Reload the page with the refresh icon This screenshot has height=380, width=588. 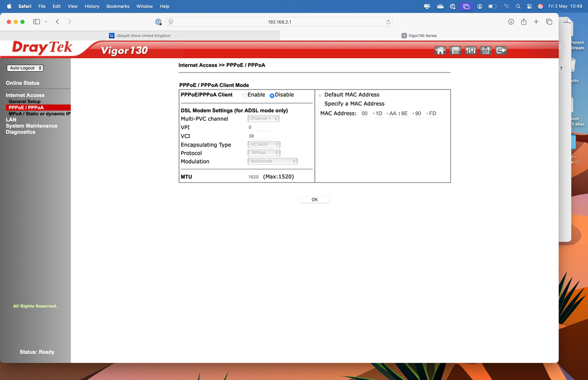[x=388, y=22]
